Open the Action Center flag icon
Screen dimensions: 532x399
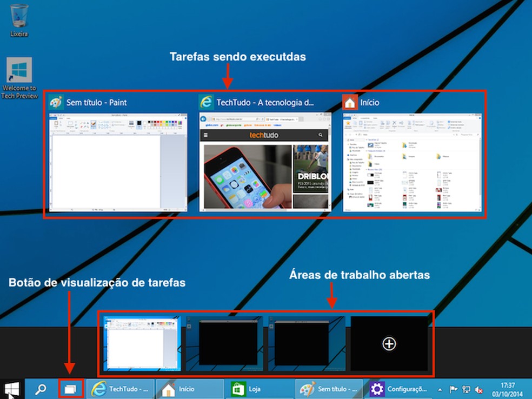point(454,389)
